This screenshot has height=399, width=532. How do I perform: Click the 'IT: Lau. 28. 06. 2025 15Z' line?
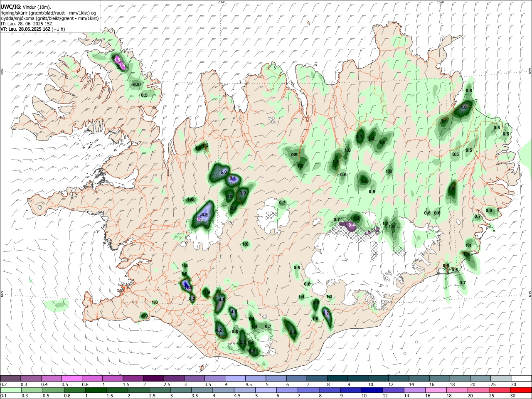pyautogui.click(x=26, y=24)
